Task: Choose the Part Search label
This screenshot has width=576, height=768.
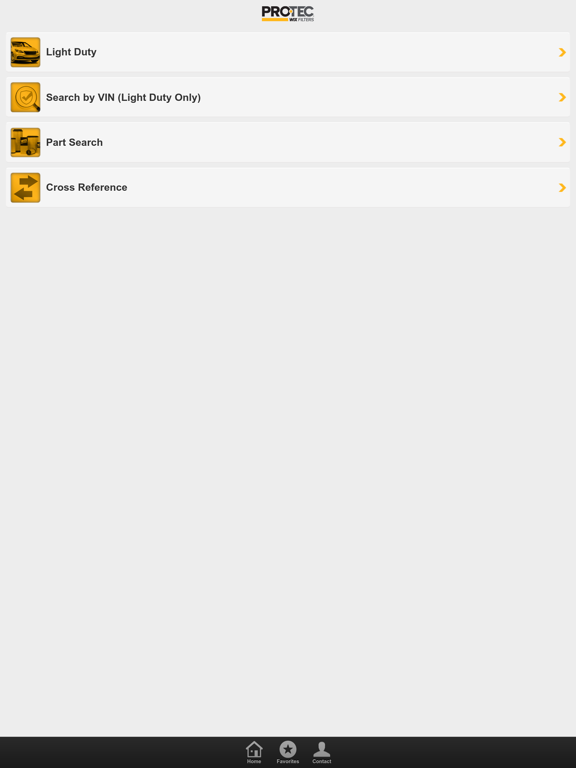Action: click(74, 143)
